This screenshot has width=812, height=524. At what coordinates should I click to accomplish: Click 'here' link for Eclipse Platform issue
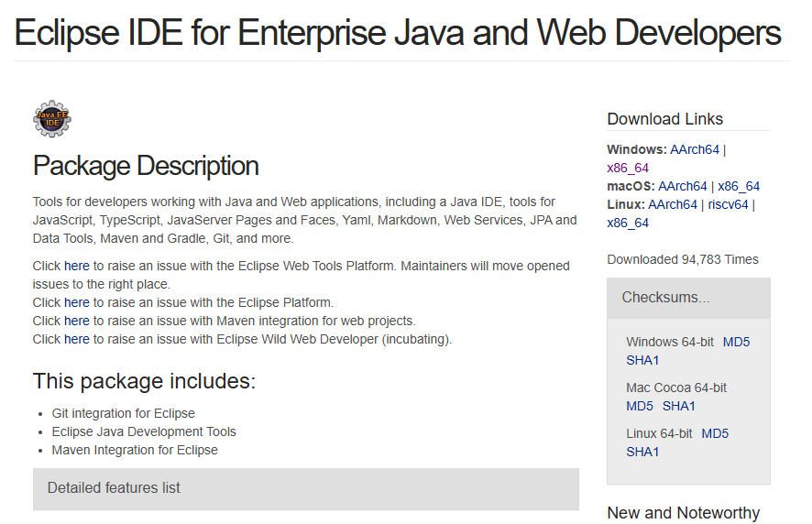coord(77,302)
